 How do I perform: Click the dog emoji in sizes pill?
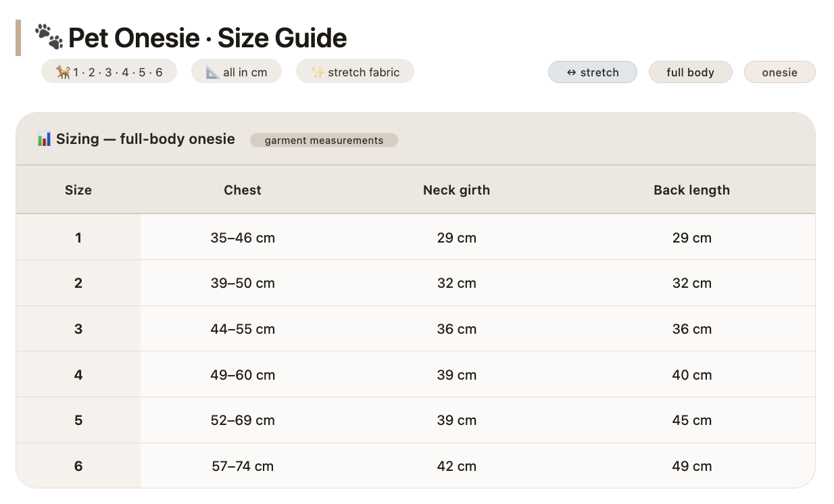[63, 72]
